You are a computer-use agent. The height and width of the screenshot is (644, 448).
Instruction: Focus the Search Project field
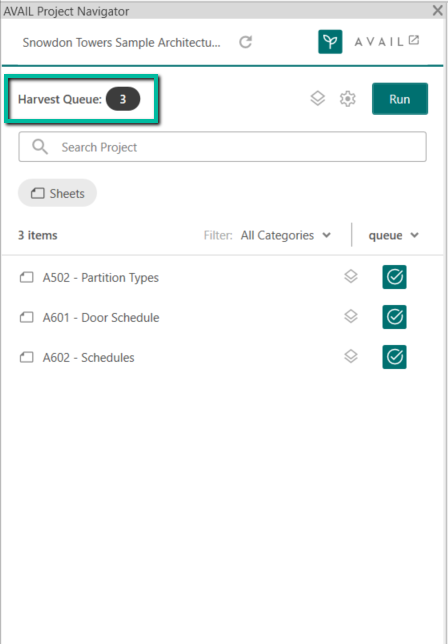tap(222, 147)
